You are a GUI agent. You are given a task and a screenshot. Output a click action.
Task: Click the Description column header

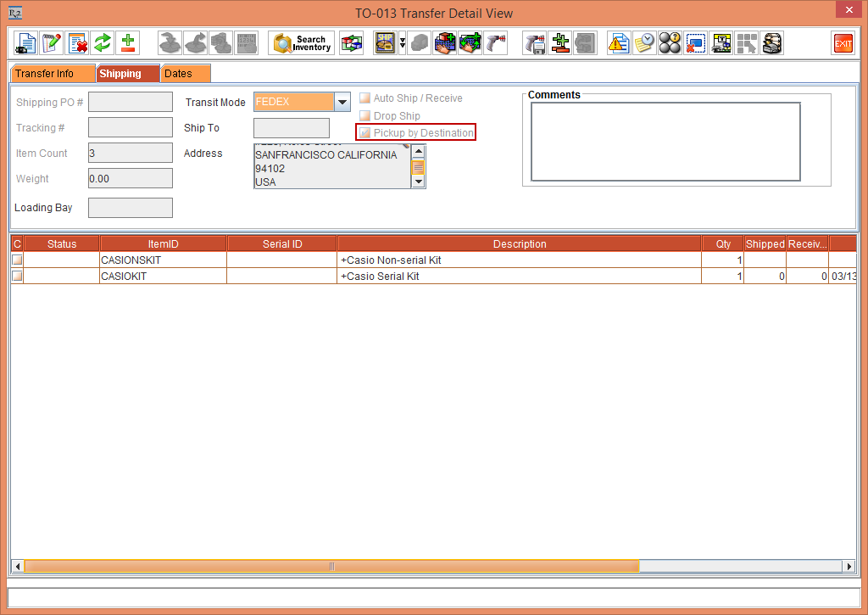pyautogui.click(x=519, y=243)
